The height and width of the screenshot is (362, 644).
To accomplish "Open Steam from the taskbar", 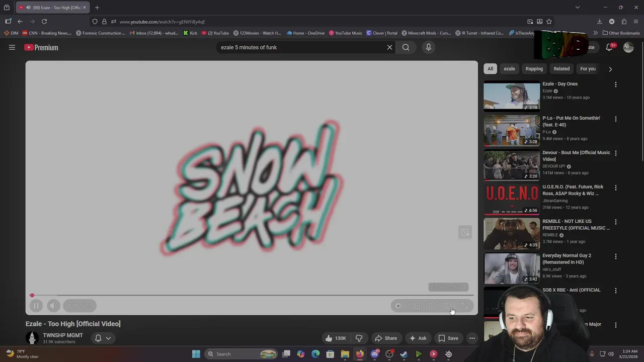I will coord(404,354).
